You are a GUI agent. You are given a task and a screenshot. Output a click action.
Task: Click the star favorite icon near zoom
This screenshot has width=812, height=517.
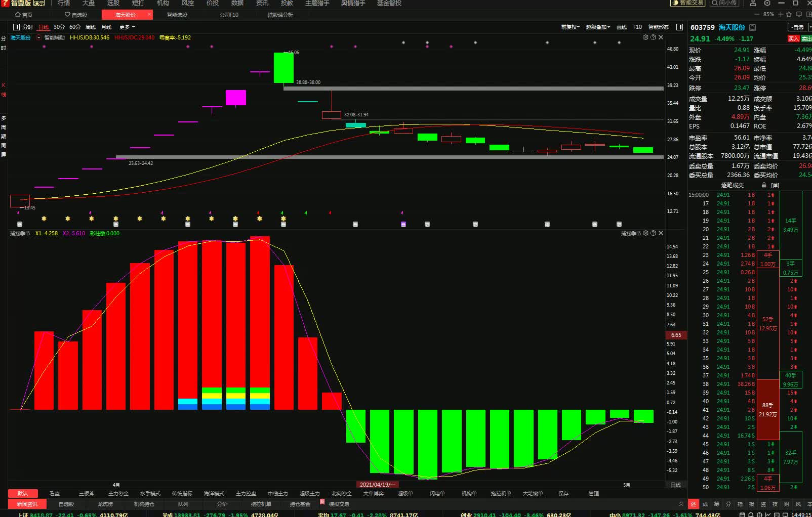[789, 15]
